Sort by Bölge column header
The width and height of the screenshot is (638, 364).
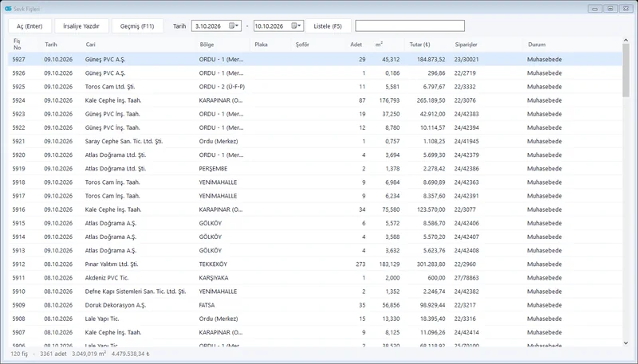pos(207,45)
